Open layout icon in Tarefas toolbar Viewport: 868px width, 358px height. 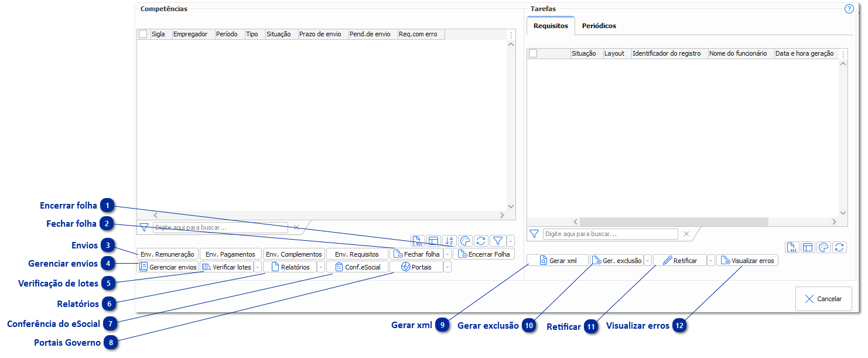click(x=808, y=247)
